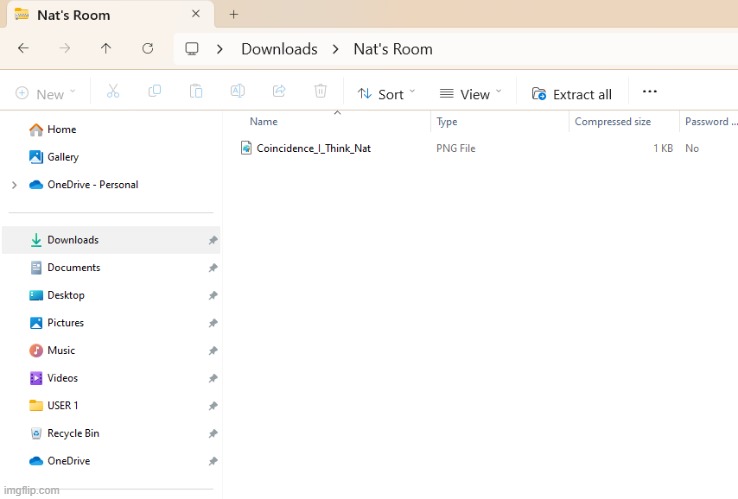Select the Coincidence_I_Think_Nat file
The image size is (738, 499).
[x=313, y=148]
